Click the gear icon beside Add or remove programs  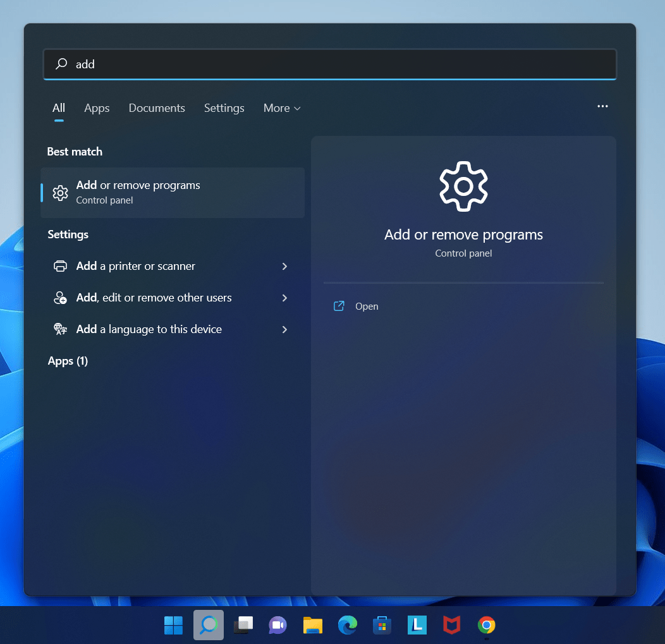point(60,193)
